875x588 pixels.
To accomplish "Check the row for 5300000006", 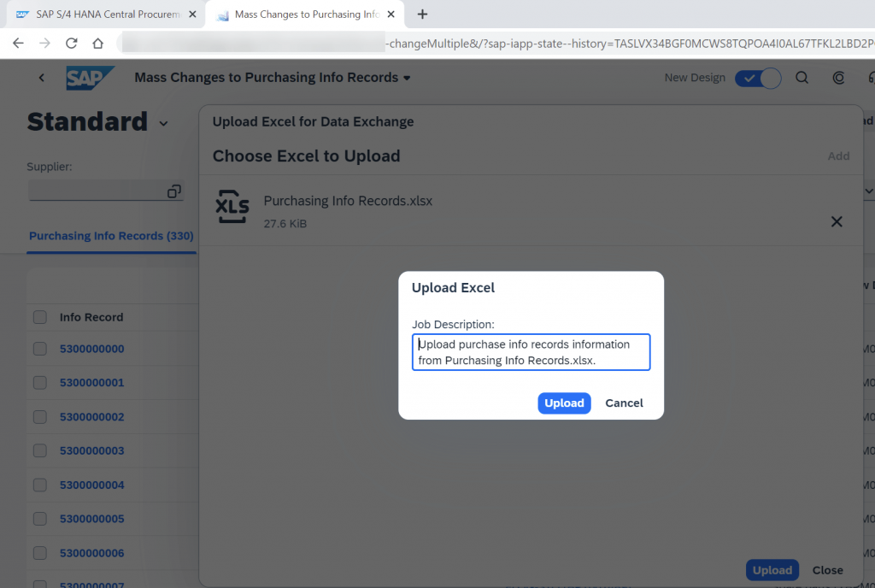I will [39, 553].
